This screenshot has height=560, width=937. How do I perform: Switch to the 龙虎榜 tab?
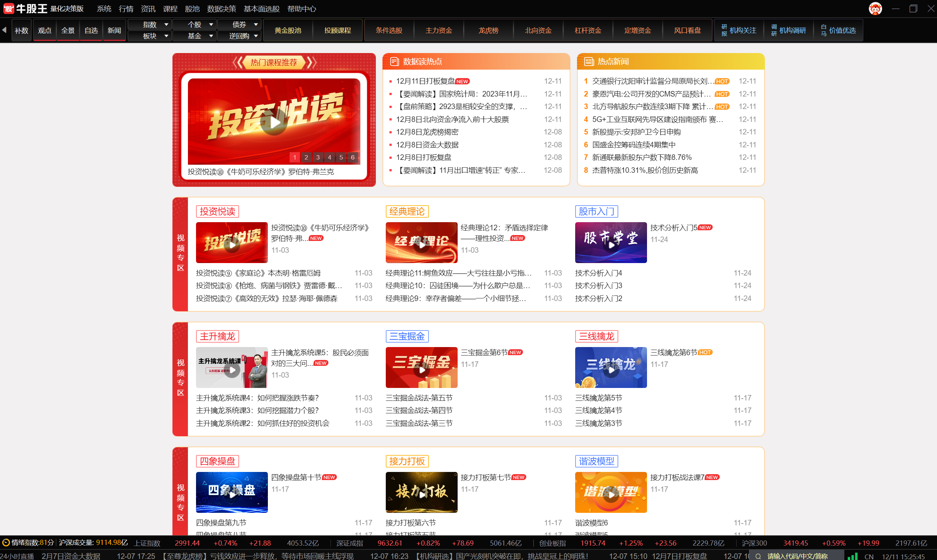pyautogui.click(x=488, y=30)
